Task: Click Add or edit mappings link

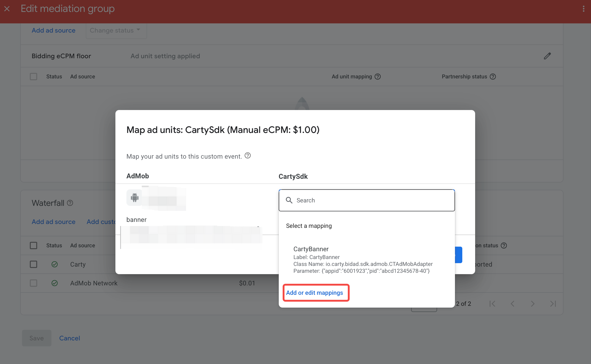Action: [x=314, y=293]
